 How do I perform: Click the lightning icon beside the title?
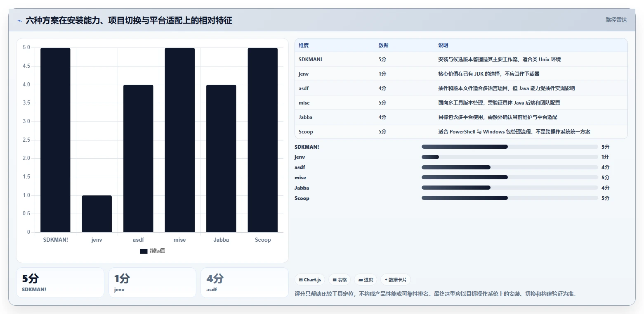[x=19, y=21]
